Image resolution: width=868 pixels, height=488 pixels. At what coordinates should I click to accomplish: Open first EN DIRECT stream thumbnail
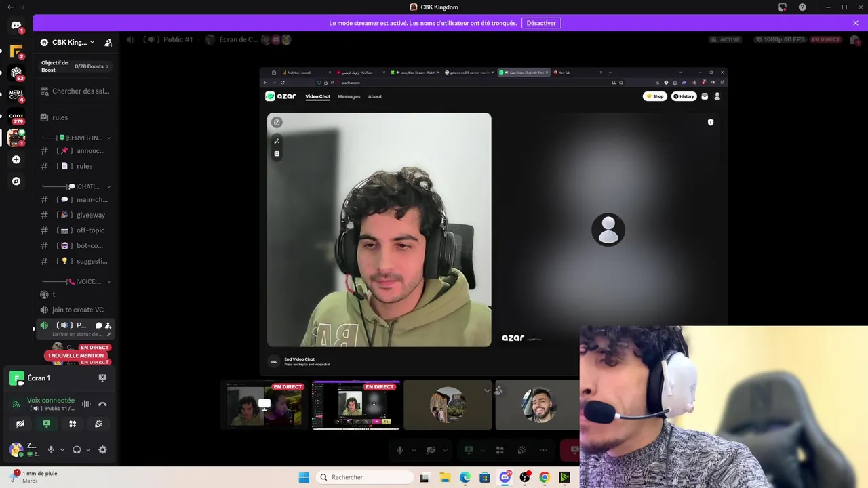tap(264, 405)
